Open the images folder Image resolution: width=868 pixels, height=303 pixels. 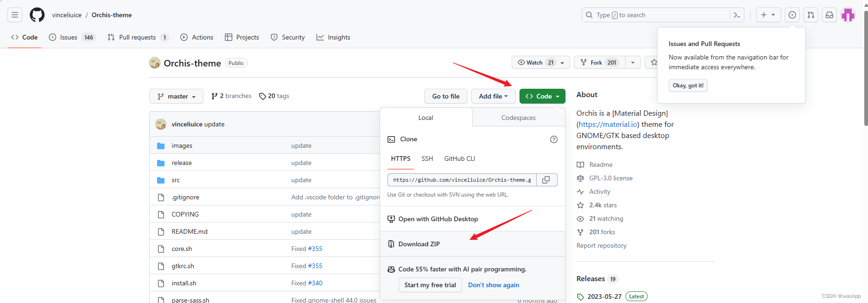coord(182,145)
